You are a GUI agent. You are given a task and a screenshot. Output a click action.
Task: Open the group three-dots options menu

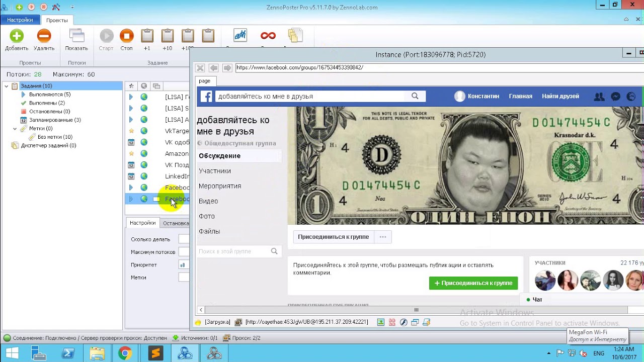coord(383,237)
